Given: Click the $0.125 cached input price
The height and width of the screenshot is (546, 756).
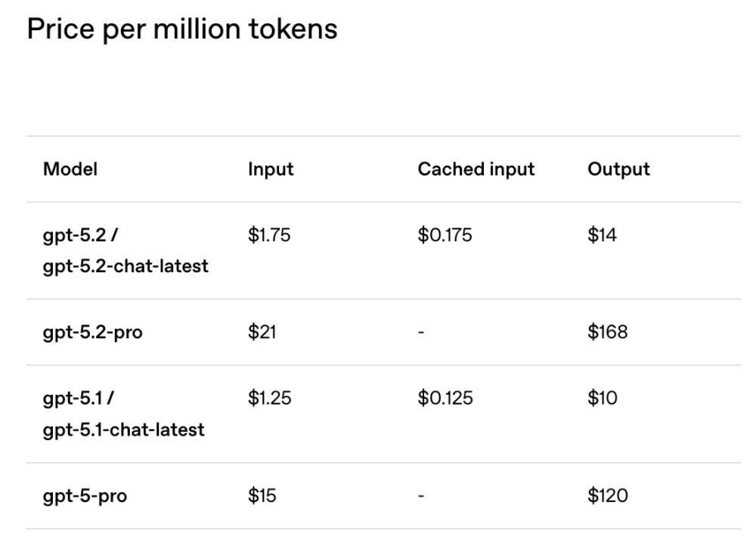Looking at the screenshot, I should (x=445, y=399).
